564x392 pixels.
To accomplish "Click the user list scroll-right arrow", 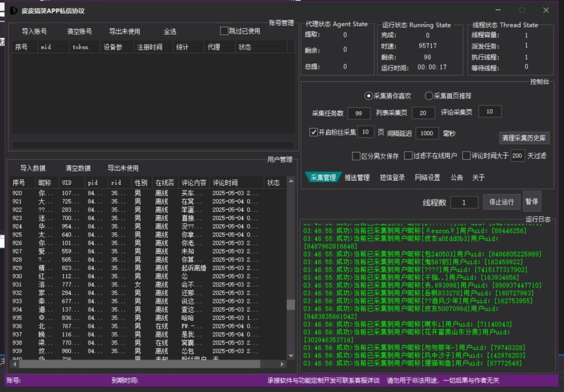I will (283, 364).
